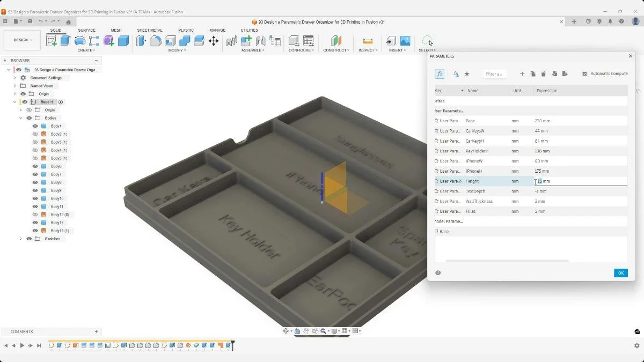644x362 pixels.
Task: Click the trash icon to delete a parameter
Action: 543,73
